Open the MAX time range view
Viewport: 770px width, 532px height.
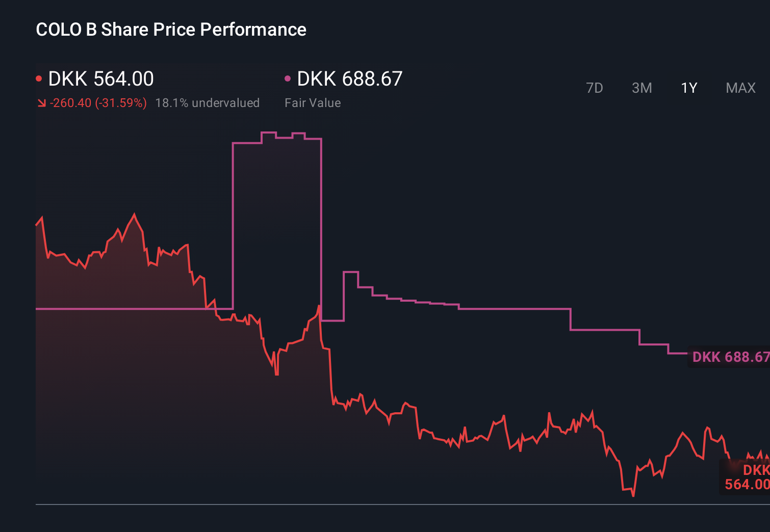(740, 88)
